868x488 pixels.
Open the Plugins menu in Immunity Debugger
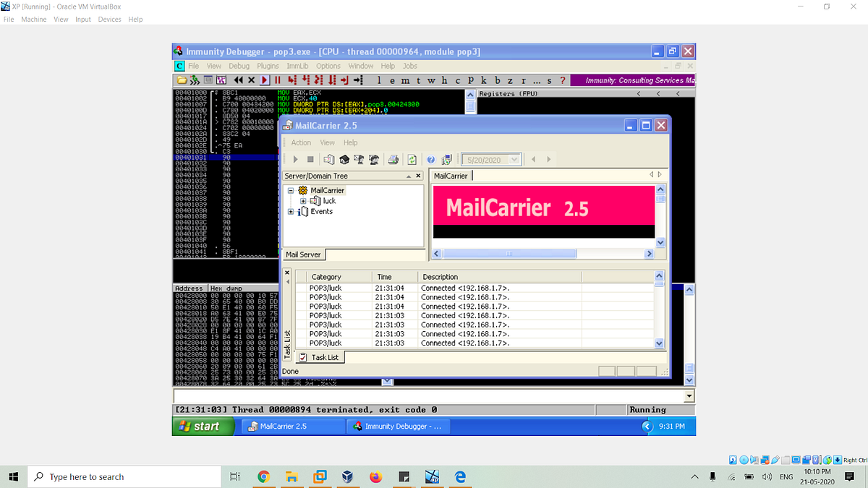[x=268, y=65]
